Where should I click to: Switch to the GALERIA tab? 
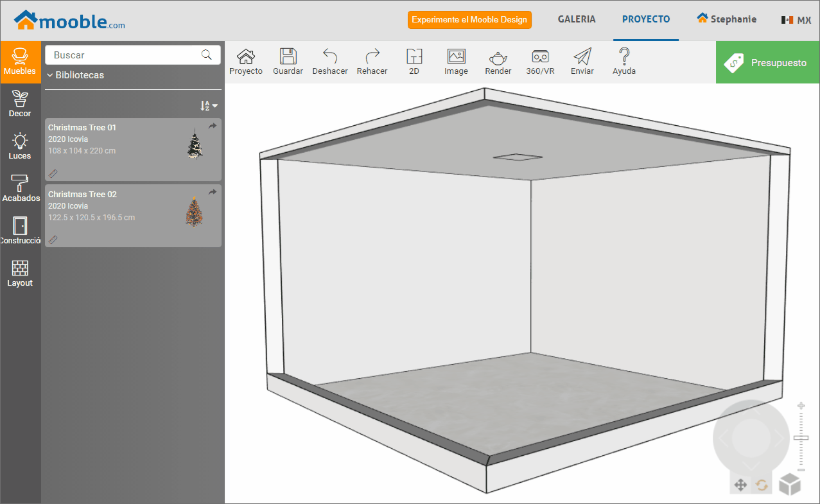(x=576, y=19)
